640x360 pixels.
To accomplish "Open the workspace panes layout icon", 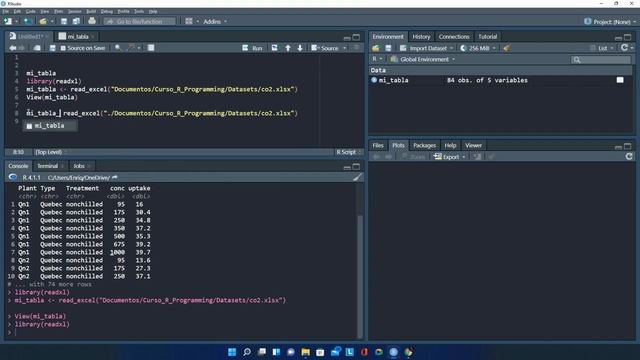I will 189,21.
